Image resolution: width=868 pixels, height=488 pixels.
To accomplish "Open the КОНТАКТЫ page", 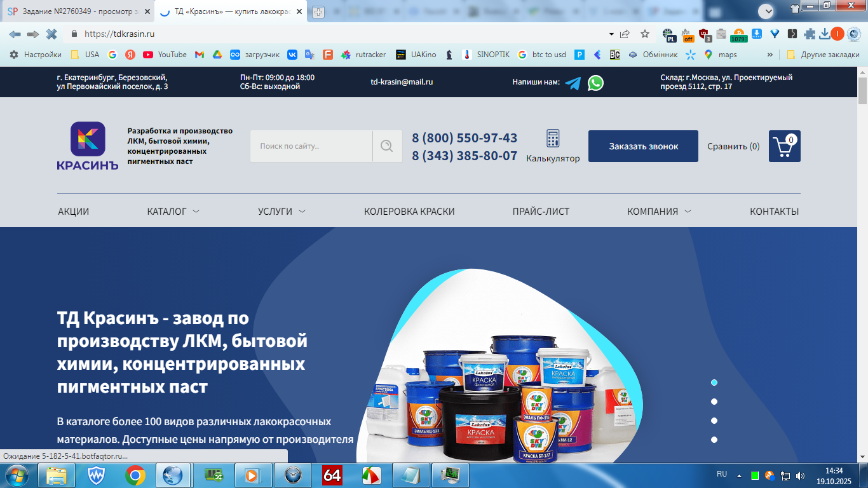I will pos(774,212).
